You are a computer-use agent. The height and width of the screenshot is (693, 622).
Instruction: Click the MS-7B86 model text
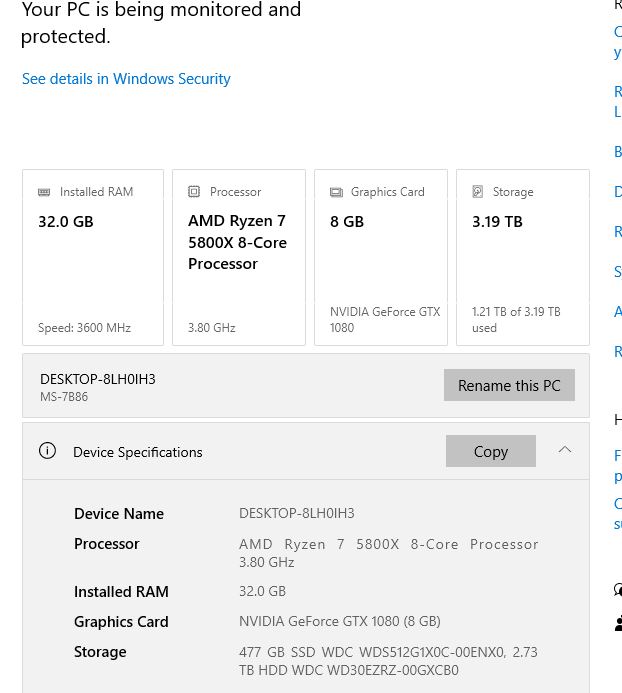(x=64, y=397)
